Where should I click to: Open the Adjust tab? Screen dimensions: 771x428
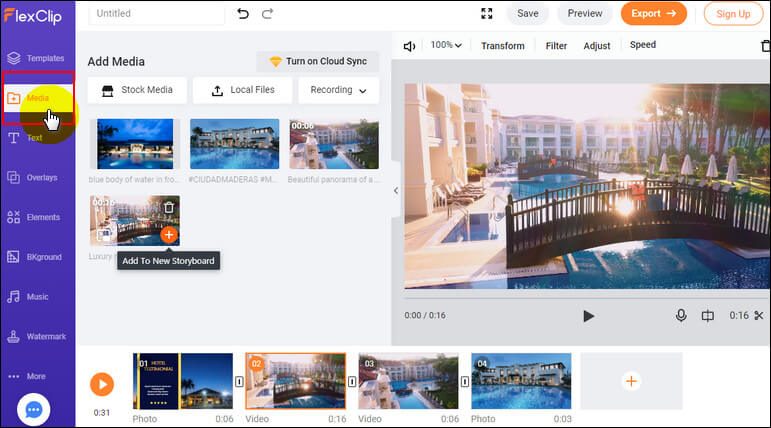pyautogui.click(x=596, y=46)
